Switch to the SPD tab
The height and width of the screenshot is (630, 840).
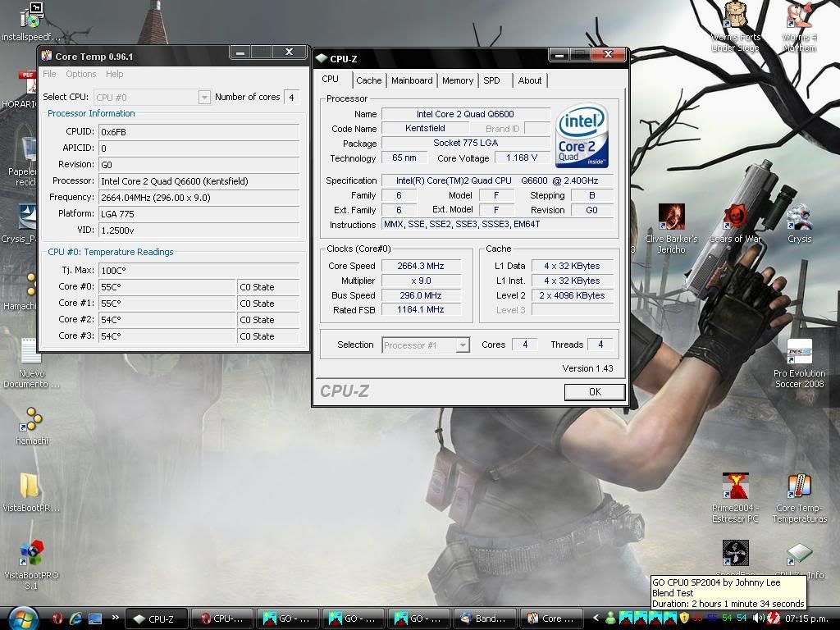[492, 80]
